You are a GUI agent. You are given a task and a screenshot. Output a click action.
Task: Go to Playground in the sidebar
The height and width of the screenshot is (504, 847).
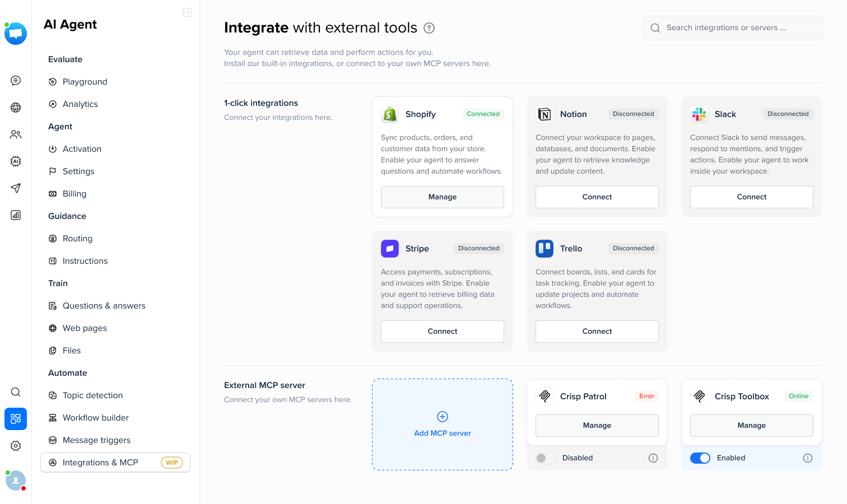(85, 82)
